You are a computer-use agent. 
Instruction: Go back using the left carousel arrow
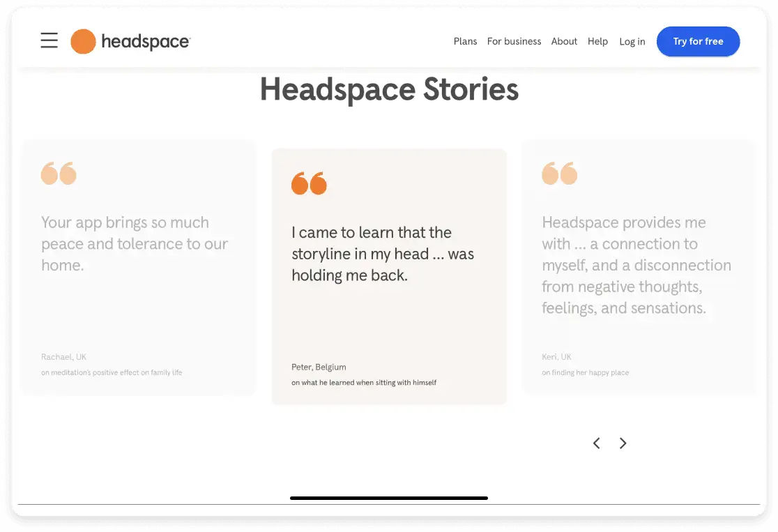[x=596, y=443]
